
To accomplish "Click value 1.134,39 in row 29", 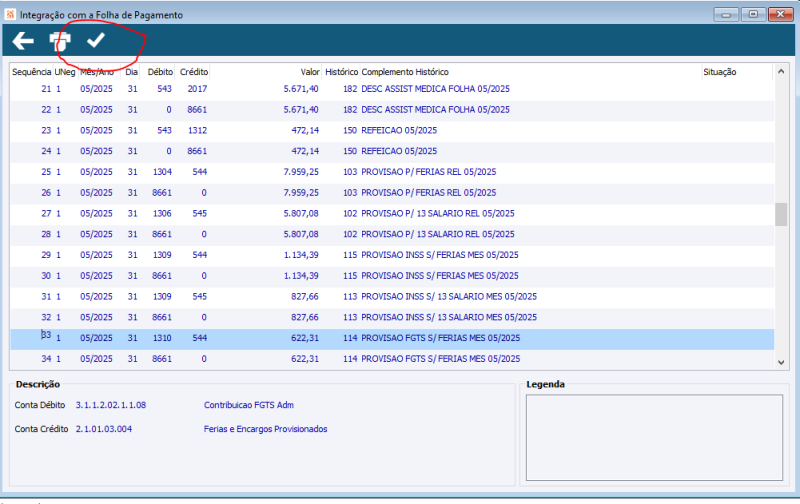I will [x=301, y=255].
